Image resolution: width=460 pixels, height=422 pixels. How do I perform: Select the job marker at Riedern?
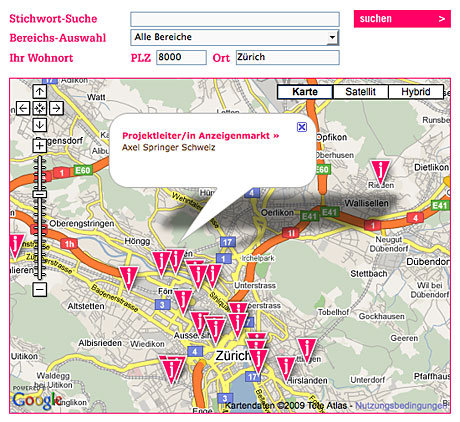pyautogui.click(x=380, y=172)
